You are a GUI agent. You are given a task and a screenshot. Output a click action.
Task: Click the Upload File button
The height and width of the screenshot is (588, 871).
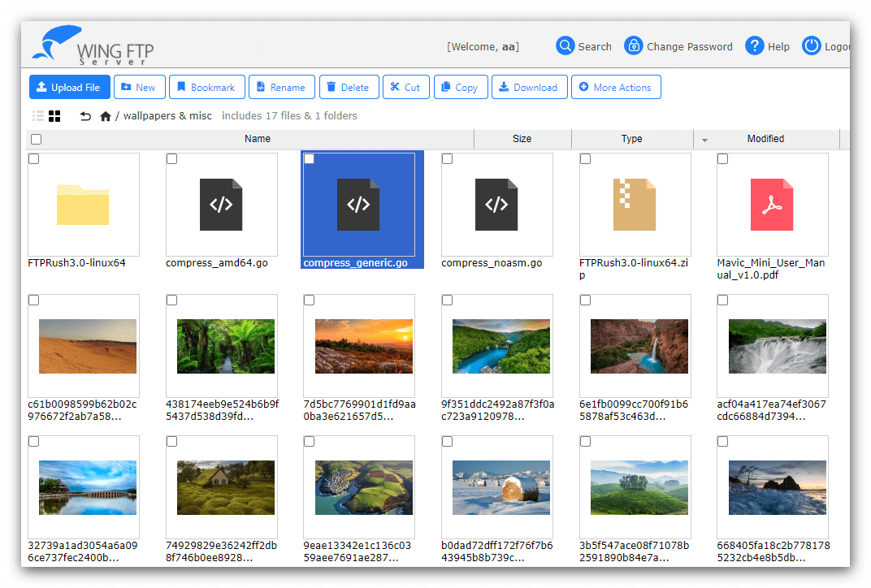[x=69, y=87]
